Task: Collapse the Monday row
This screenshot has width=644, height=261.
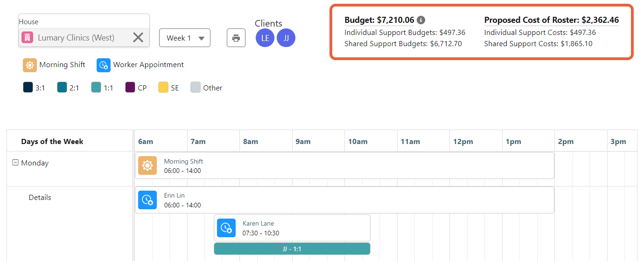Action: click(x=15, y=163)
